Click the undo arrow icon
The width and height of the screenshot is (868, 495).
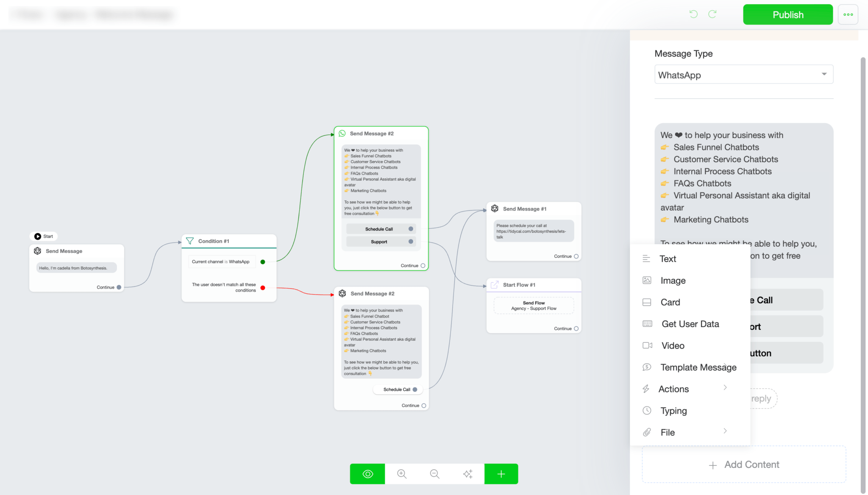point(693,14)
